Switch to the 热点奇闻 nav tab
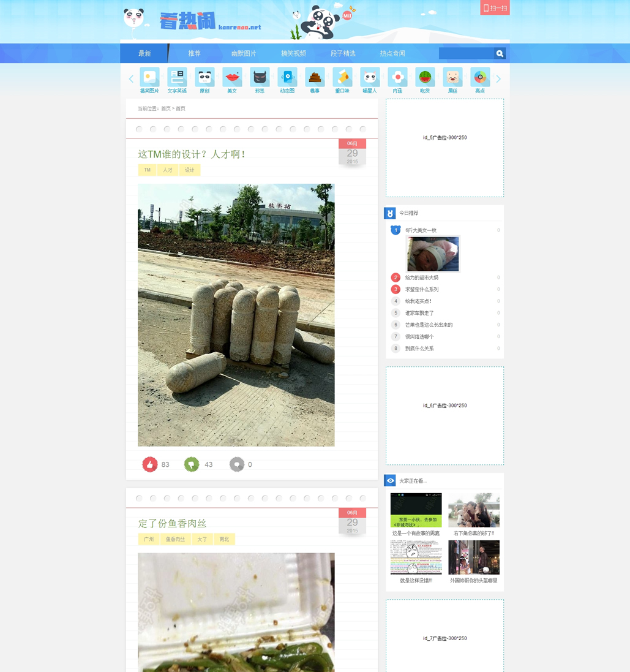This screenshot has width=630, height=672. click(392, 53)
